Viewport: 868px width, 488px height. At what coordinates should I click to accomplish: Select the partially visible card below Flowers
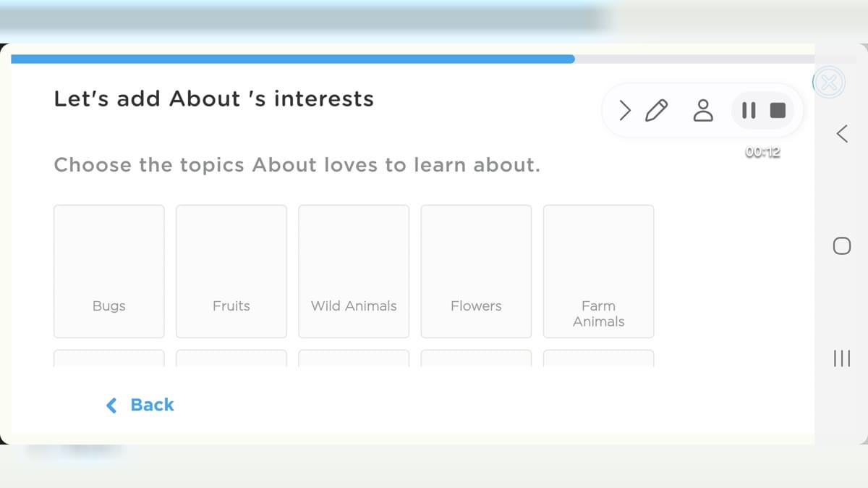(x=476, y=358)
